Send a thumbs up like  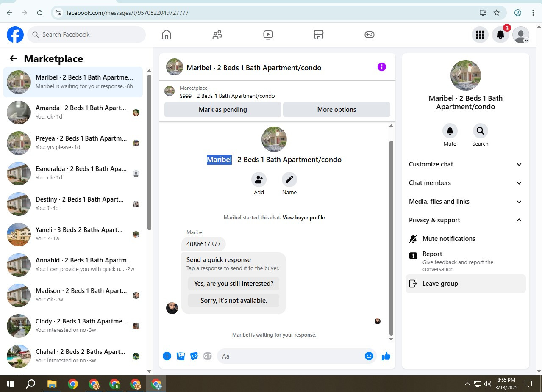(x=386, y=356)
